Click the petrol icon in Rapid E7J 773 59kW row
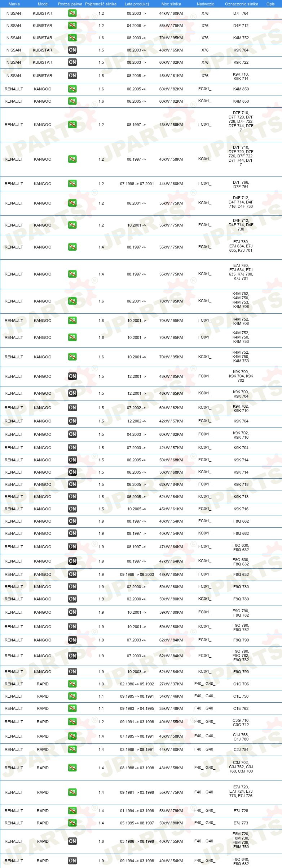Viewport: 282px width, 868px height. pos(72,823)
